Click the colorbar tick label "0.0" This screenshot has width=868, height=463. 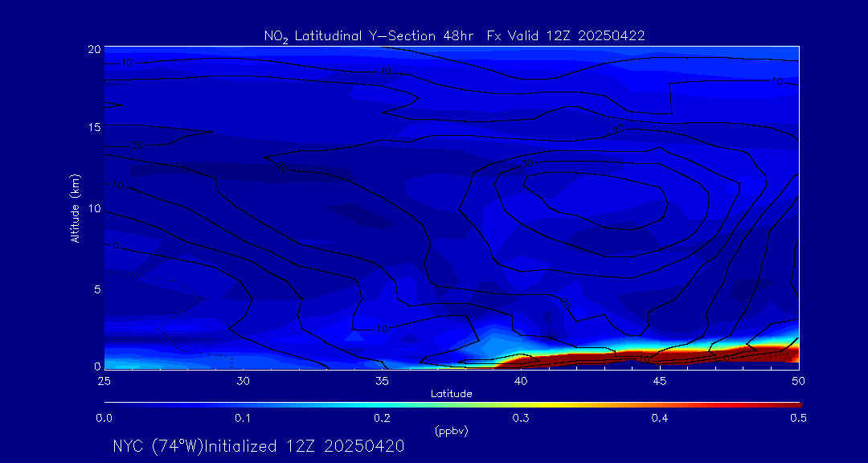point(104,418)
